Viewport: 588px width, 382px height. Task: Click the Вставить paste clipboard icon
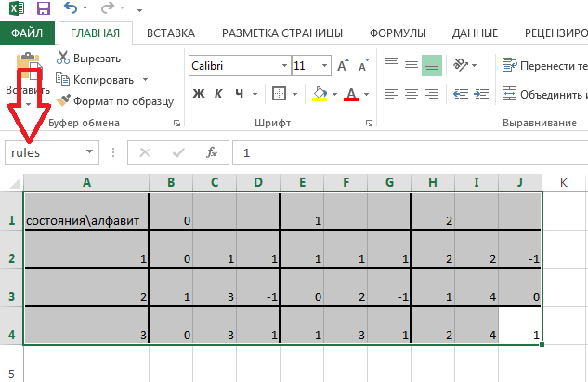pos(29,66)
